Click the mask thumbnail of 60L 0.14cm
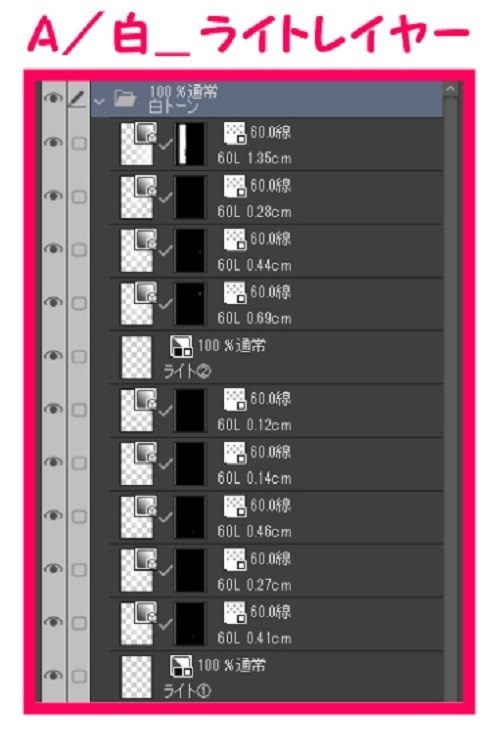The image size is (500, 738). pos(190,464)
